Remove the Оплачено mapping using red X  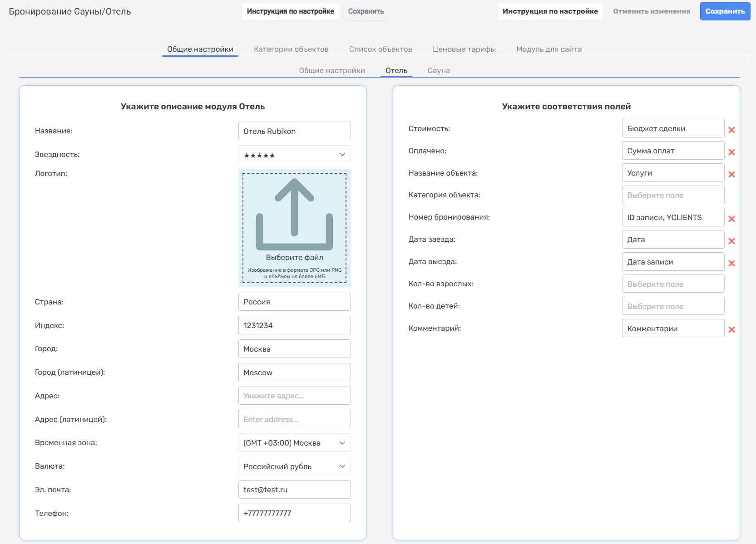pyautogui.click(x=731, y=152)
